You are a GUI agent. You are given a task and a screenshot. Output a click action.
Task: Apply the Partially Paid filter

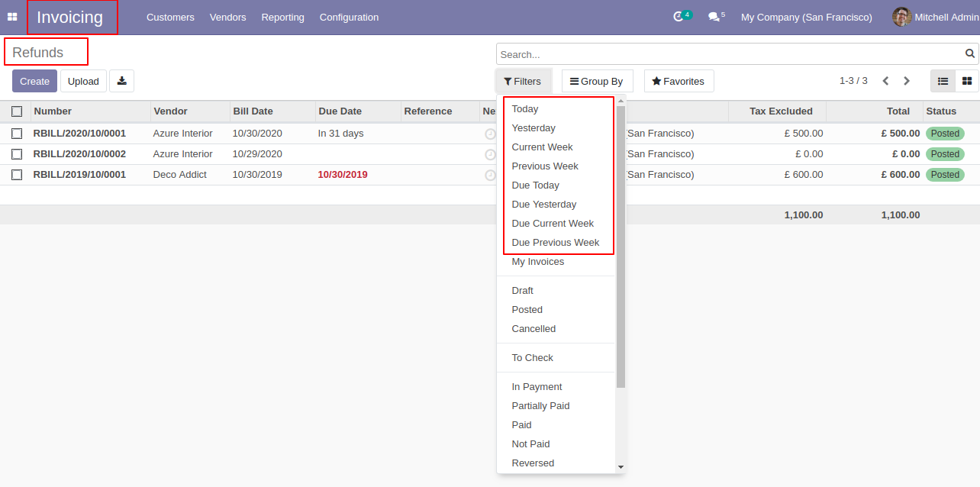pyautogui.click(x=540, y=406)
